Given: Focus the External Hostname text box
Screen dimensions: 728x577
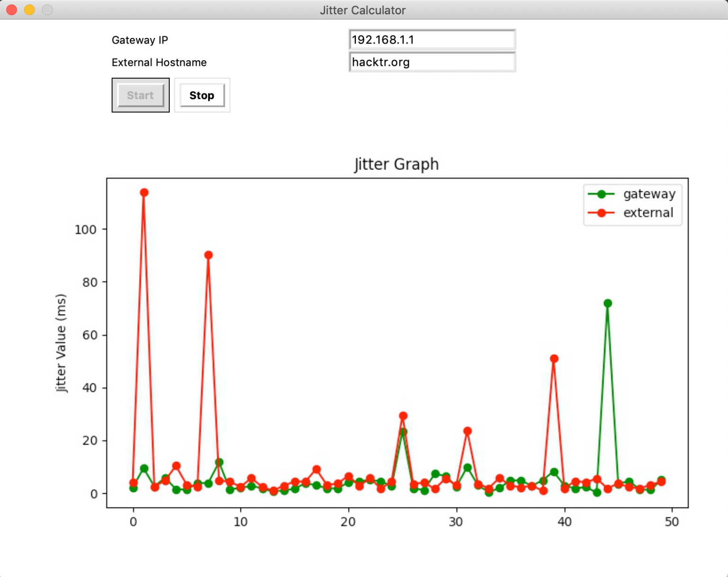Looking at the screenshot, I should [432, 62].
